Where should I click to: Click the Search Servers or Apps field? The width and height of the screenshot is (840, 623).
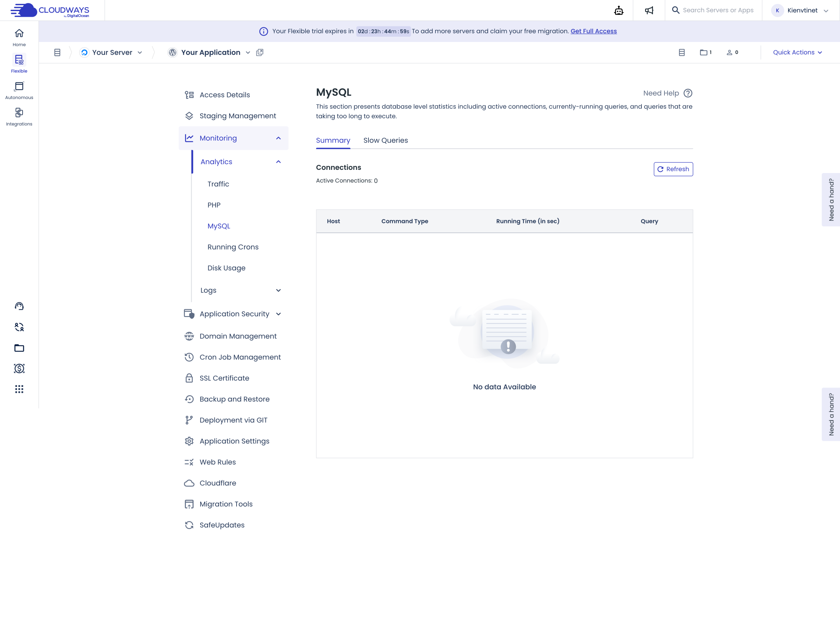718,10
